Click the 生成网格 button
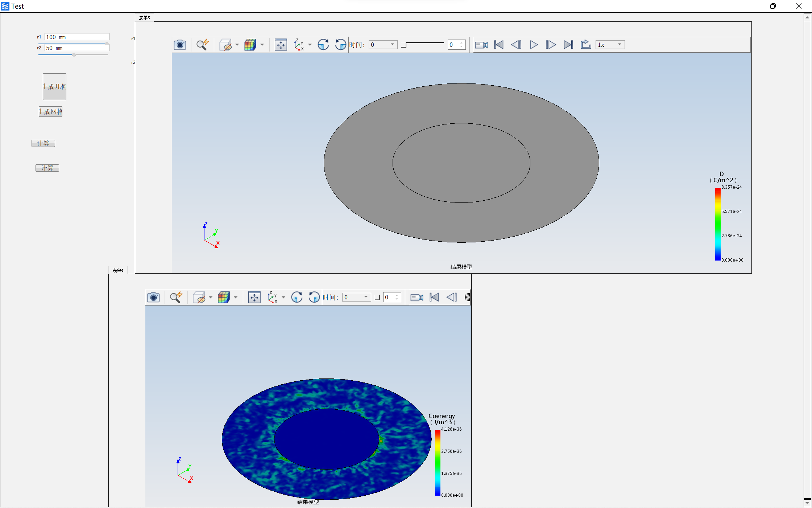 pos(50,112)
